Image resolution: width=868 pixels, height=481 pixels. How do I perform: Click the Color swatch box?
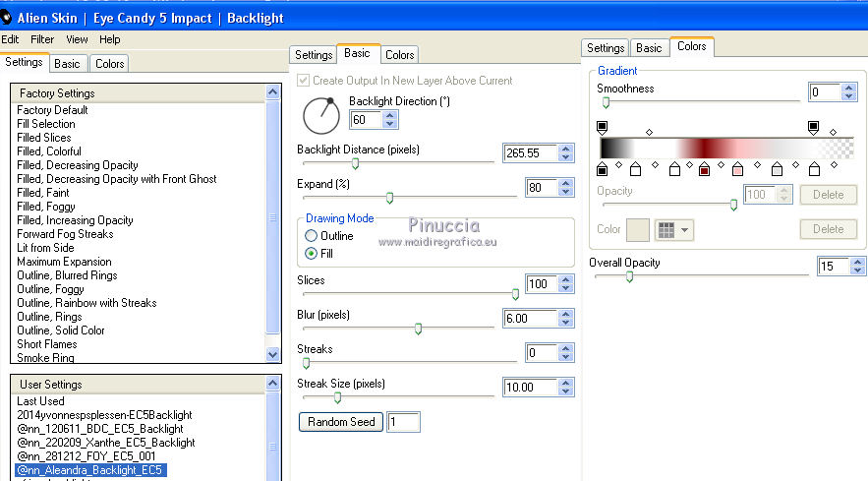point(638,230)
